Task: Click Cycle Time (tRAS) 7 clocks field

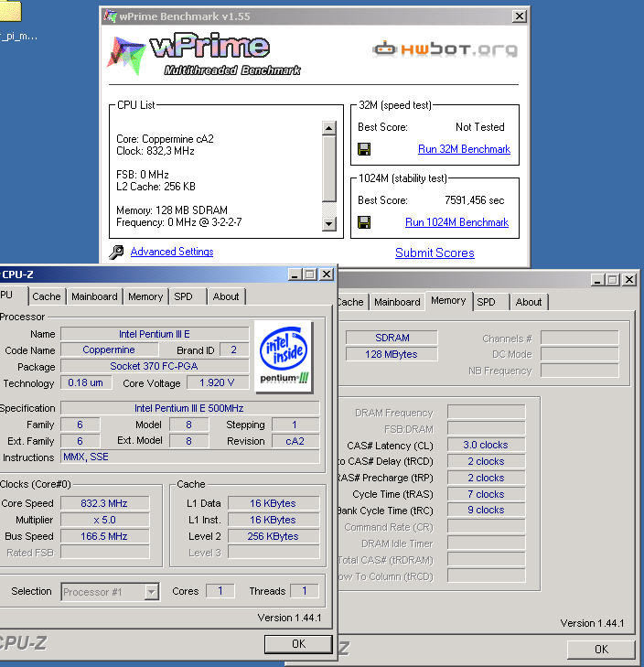Action: [486, 494]
